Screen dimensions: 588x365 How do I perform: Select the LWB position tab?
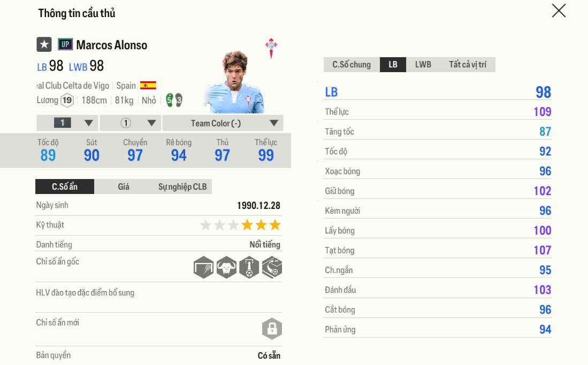coord(423,64)
